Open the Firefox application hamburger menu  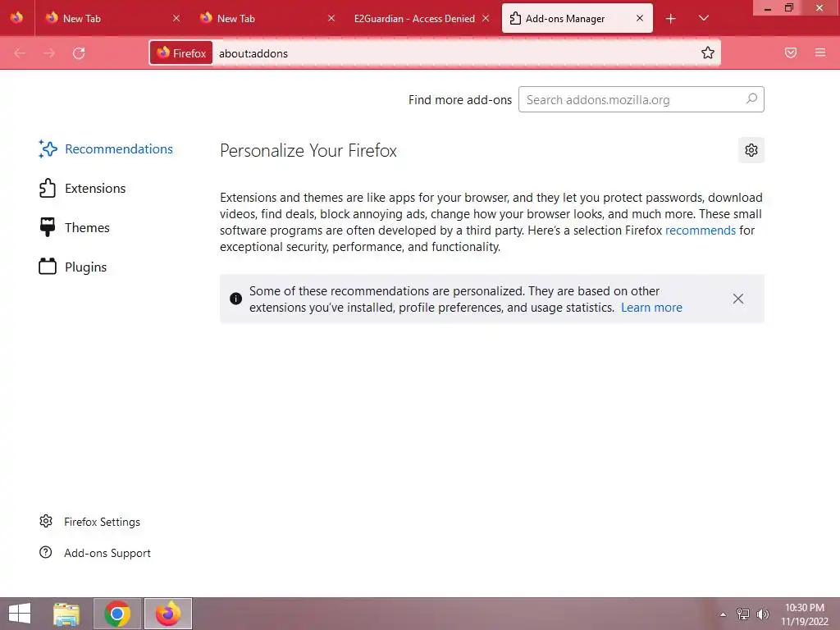(x=820, y=53)
